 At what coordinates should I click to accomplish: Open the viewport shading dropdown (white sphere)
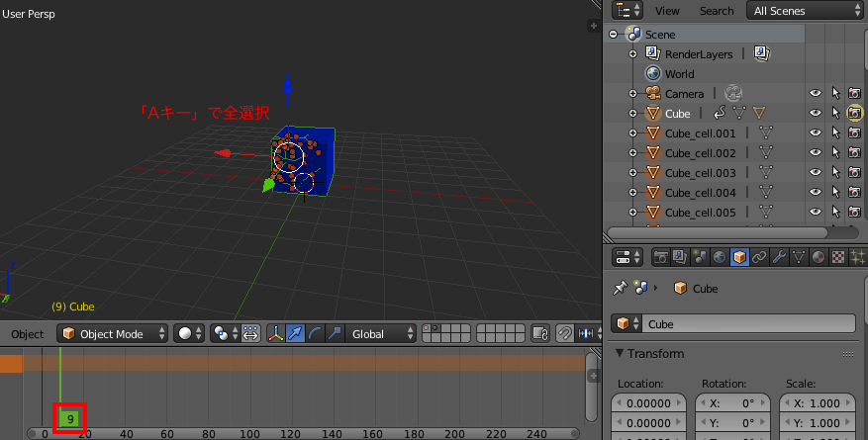pos(189,333)
